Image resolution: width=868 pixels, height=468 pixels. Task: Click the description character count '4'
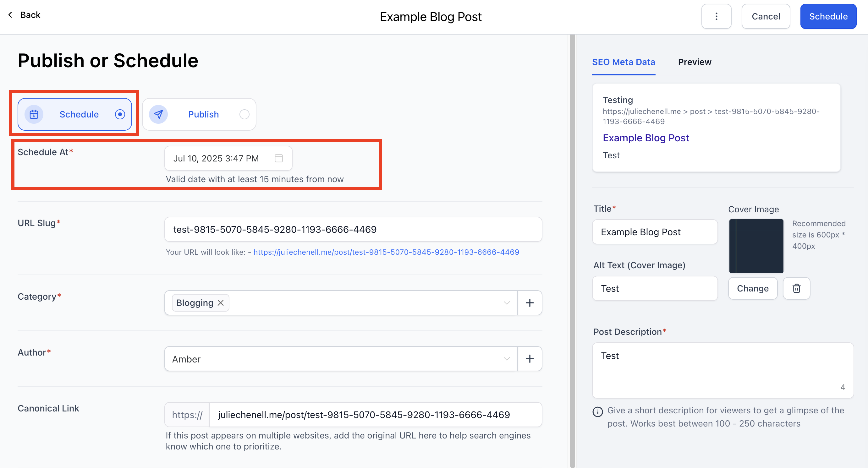click(843, 387)
